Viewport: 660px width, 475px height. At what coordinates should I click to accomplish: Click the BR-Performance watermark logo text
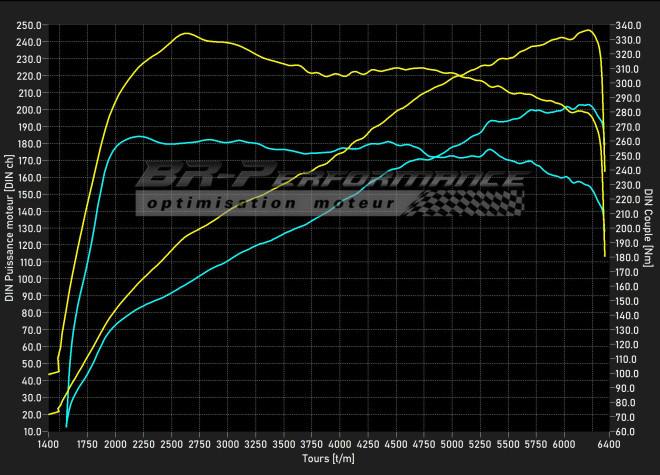330,179
